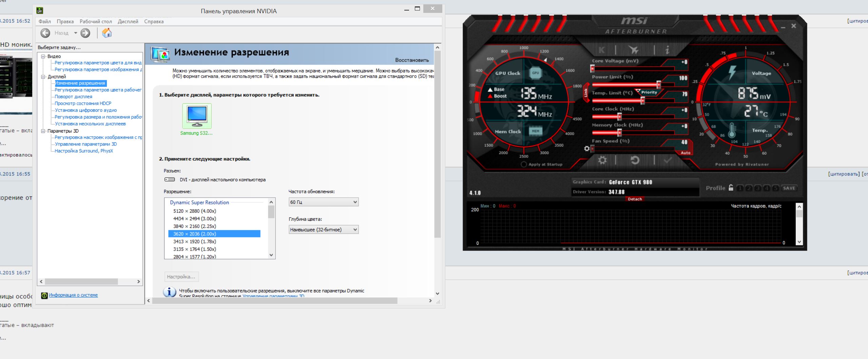Collapse the Дисплей tree node
This screenshot has width=868, height=359.
(43, 77)
